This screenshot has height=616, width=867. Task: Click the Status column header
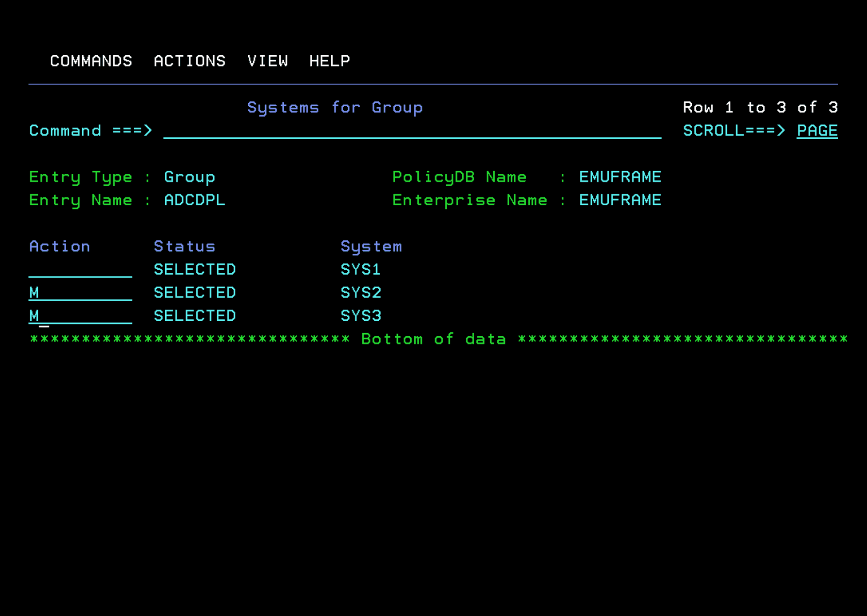[x=184, y=246]
